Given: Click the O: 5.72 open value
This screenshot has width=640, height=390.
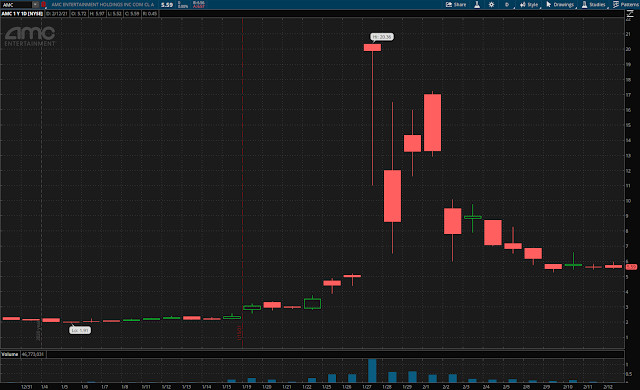Looking at the screenshot, I should pos(79,13).
